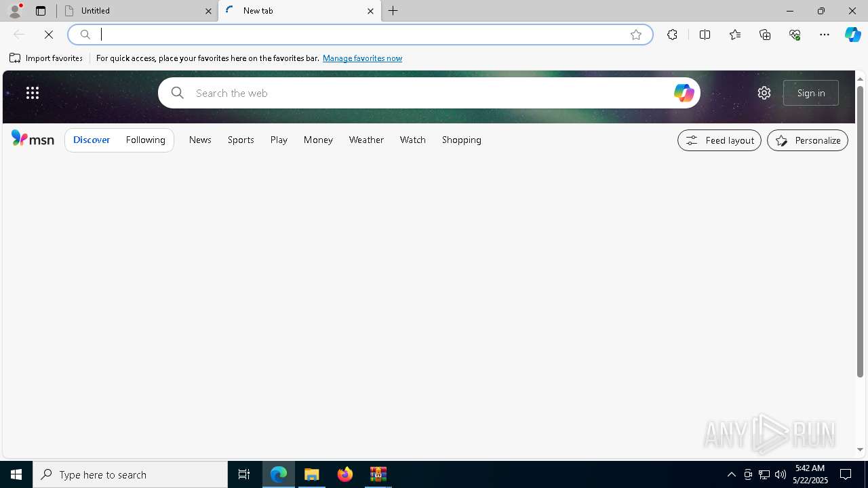Focus the browser address bar
The height and width of the screenshot is (488, 868).
(359, 35)
